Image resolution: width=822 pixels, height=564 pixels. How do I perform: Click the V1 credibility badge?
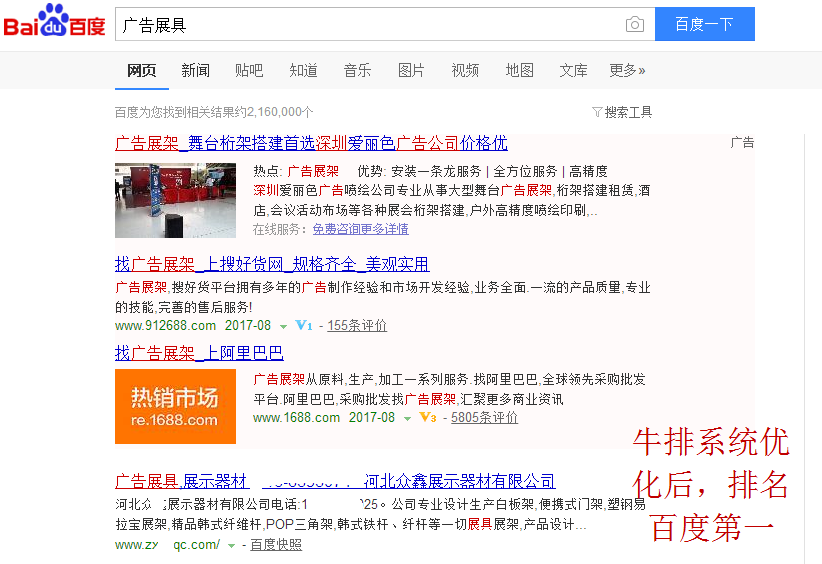point(304,326)
